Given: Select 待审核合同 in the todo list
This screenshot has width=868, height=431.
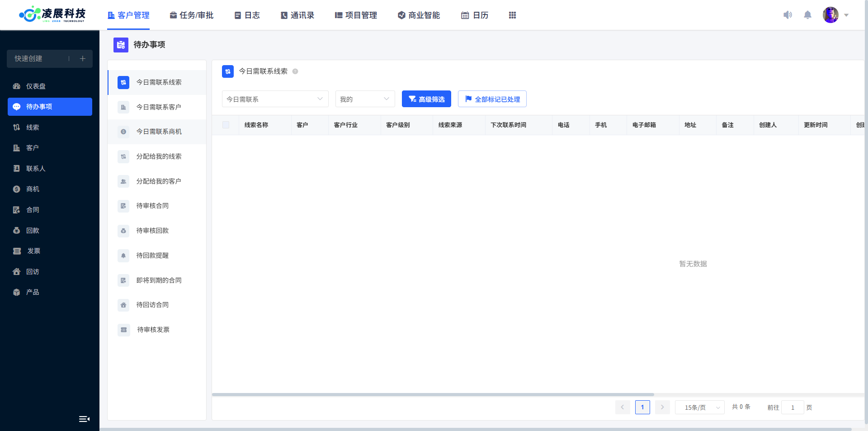Looking at the screenshot, I should tap(152, 206).
